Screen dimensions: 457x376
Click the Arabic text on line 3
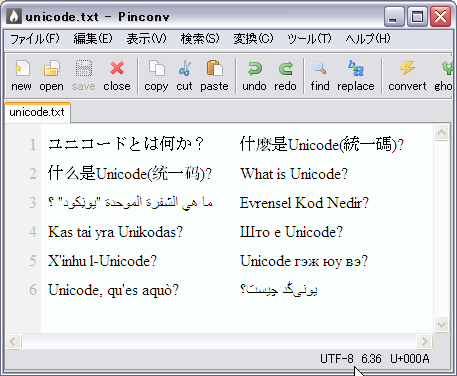(130, 203)
